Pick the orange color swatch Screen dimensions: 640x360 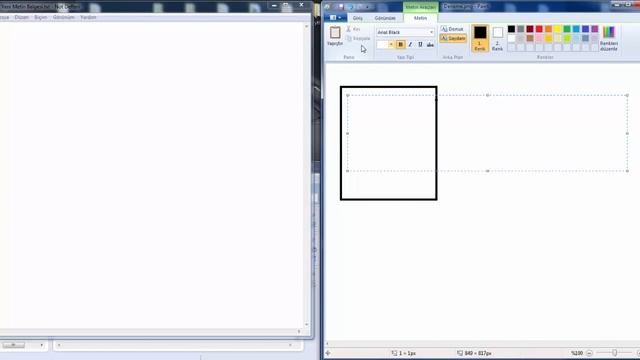pyautogui.click(x=548, y=29)
